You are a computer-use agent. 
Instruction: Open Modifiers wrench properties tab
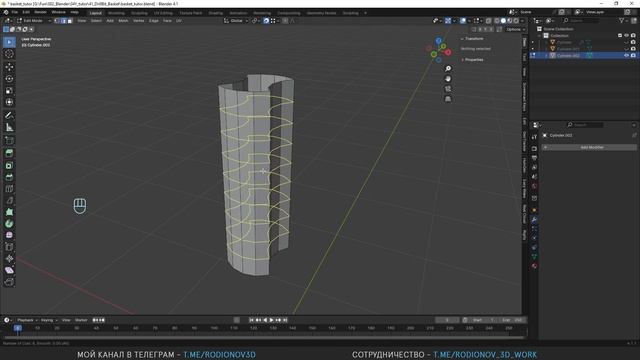(534, 220)
